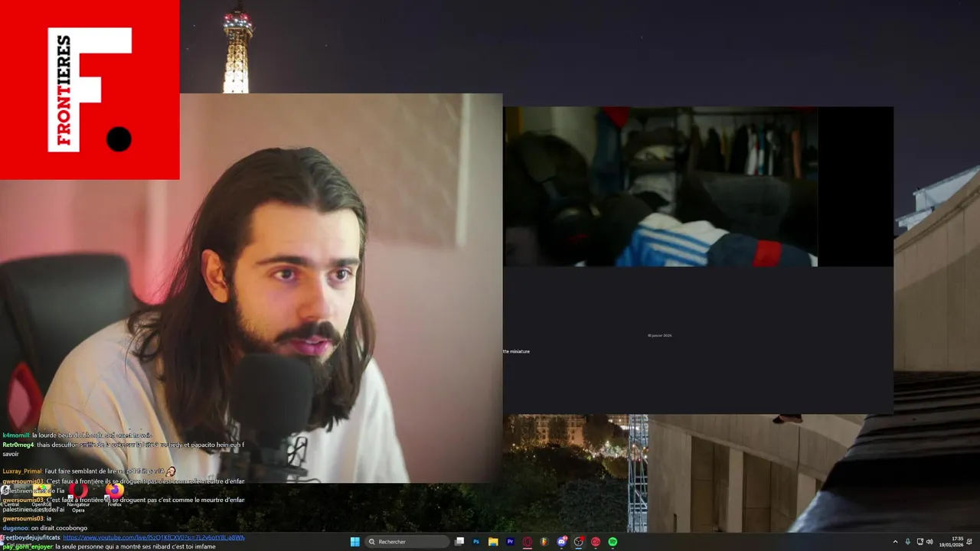Open the Firefox desktop shortcut
Viewport: 980px width, 551px height.
point(115,495)
